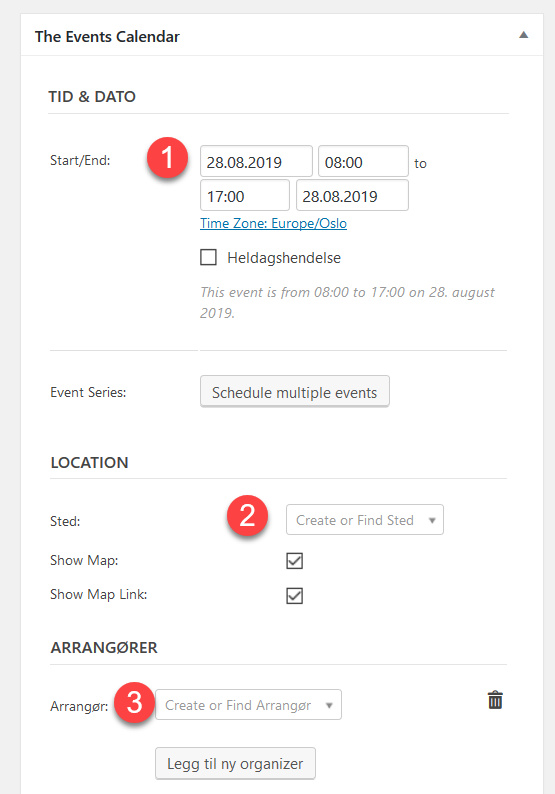The image size is (555, 794).
Task: Uncheck the Show Map Link checkbox
Action: pyautogui.click(x=295, y=596)
